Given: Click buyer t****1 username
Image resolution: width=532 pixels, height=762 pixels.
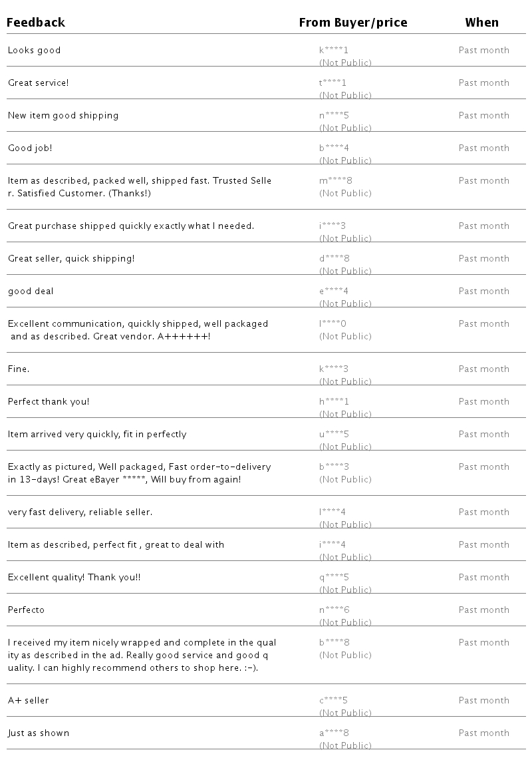Looking at the screenshot, I should (x=332, y=83).
